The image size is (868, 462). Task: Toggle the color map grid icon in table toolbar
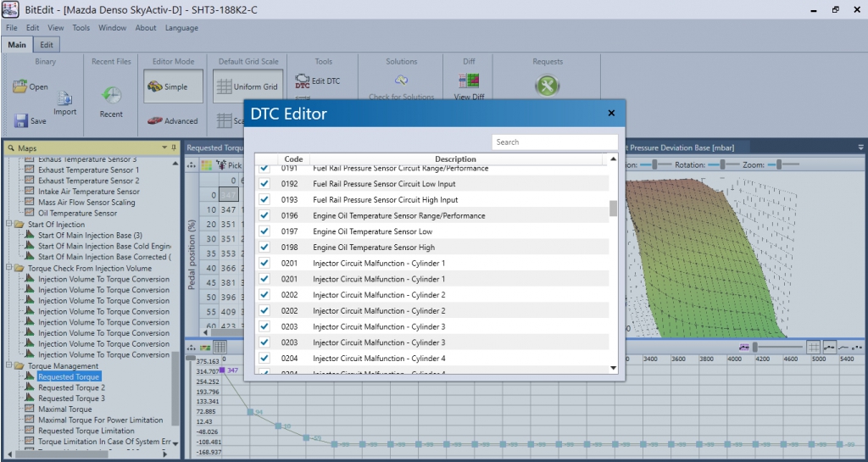click(206, 165)
